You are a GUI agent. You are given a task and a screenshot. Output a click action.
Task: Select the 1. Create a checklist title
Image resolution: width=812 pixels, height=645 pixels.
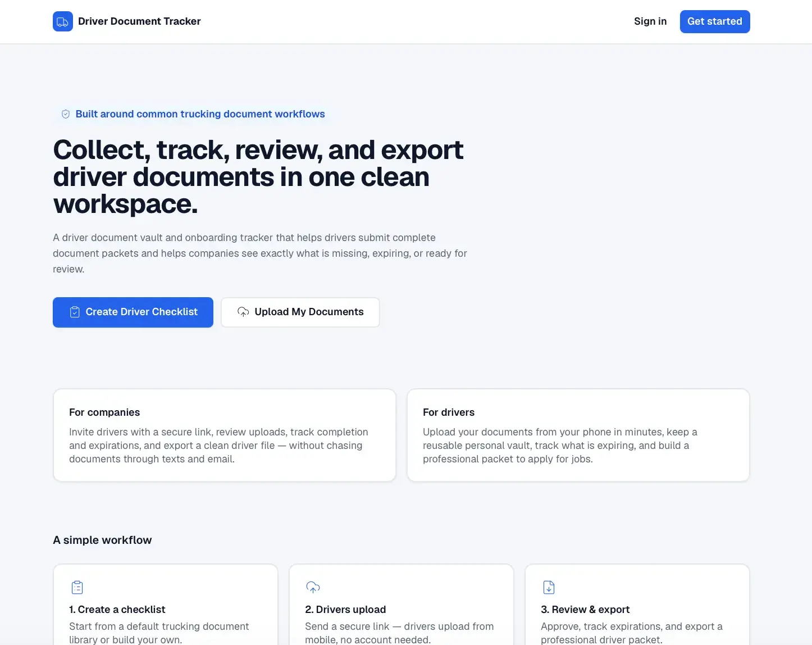[x=117, y=610]
